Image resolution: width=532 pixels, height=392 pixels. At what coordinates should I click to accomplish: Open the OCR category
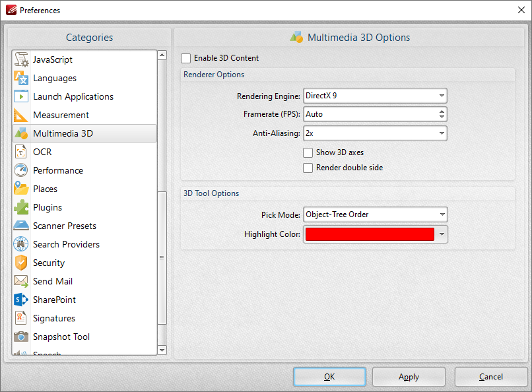[x=85, y=152]
